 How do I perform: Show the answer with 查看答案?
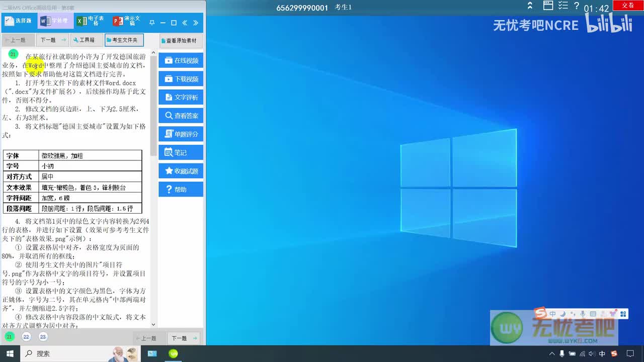pyautogui.click(x=181, y=116)
